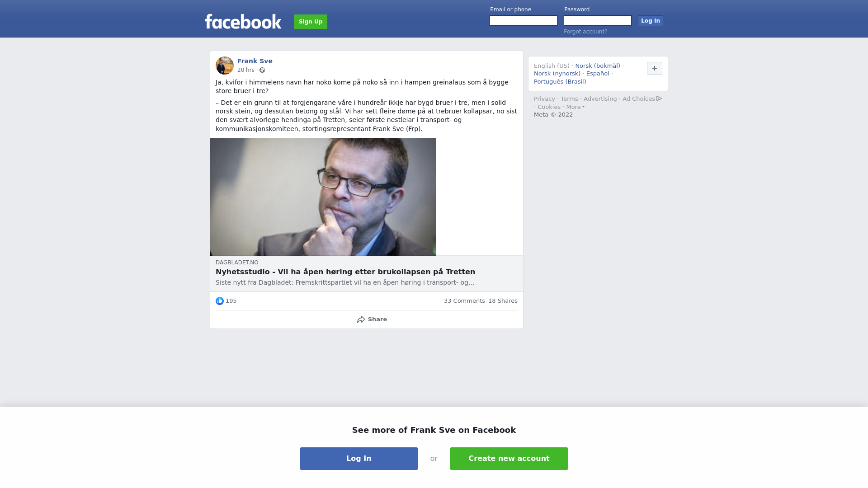View the 18 Shares list
Viewport: 868px width, 488px height.
click(503, 301)
